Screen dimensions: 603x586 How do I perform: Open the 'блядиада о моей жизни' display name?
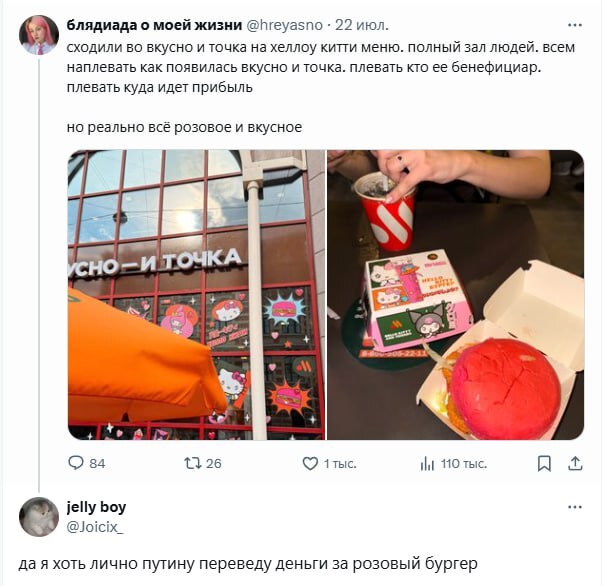pos(154,25)
